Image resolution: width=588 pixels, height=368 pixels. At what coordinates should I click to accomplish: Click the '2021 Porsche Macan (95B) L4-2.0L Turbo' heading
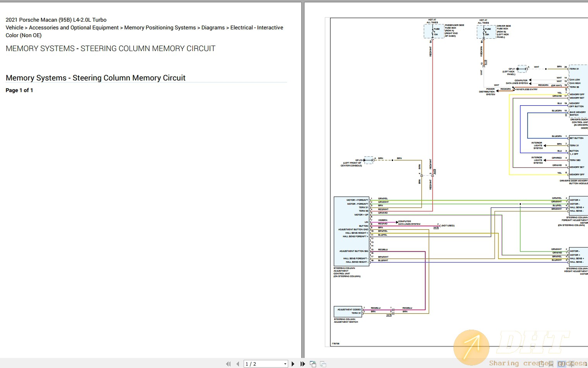[x=56, y=20]
